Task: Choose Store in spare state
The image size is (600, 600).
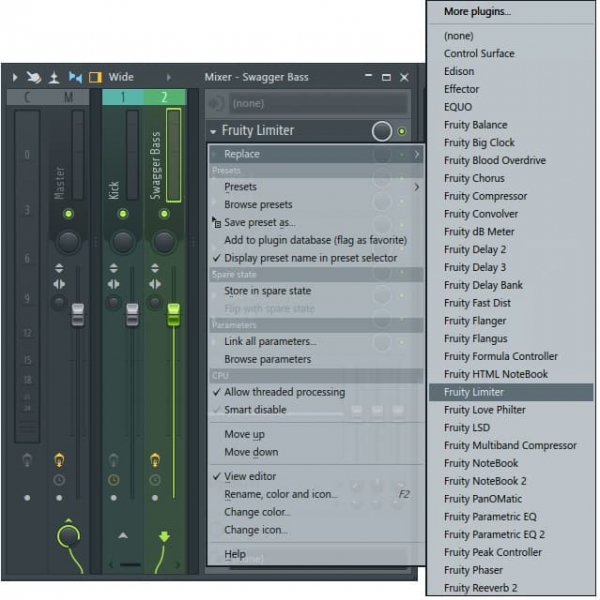Action: pos(317,291)
